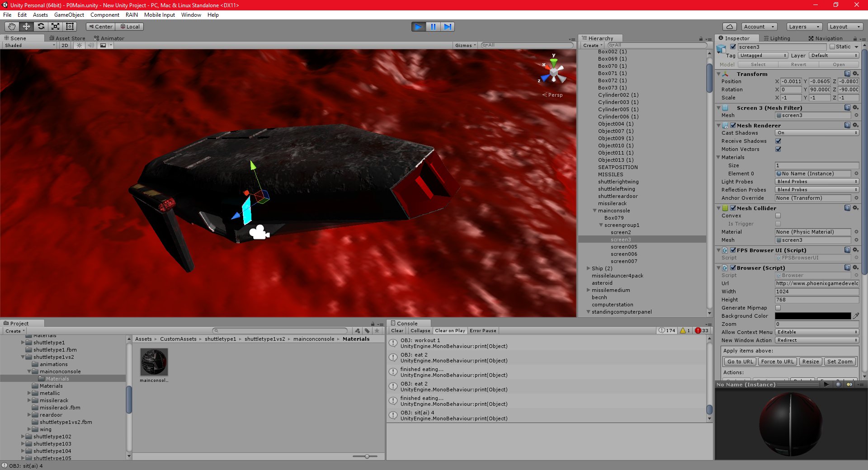
Task: Uncheck Receive Shadows
Action: click(x=778, y=141)
